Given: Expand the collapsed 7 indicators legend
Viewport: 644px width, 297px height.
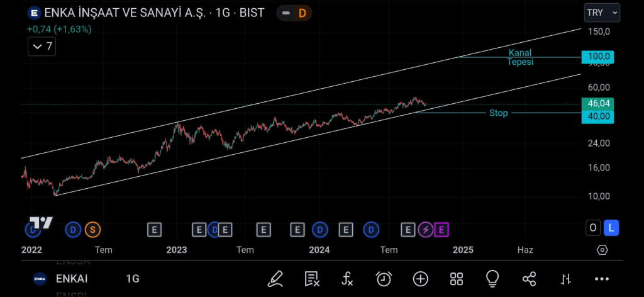Looking at the screenshot, I should (42, 47).
